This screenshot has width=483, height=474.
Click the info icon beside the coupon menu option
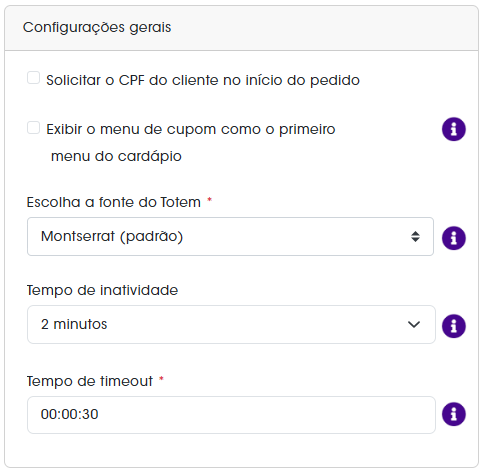point(454,129)
